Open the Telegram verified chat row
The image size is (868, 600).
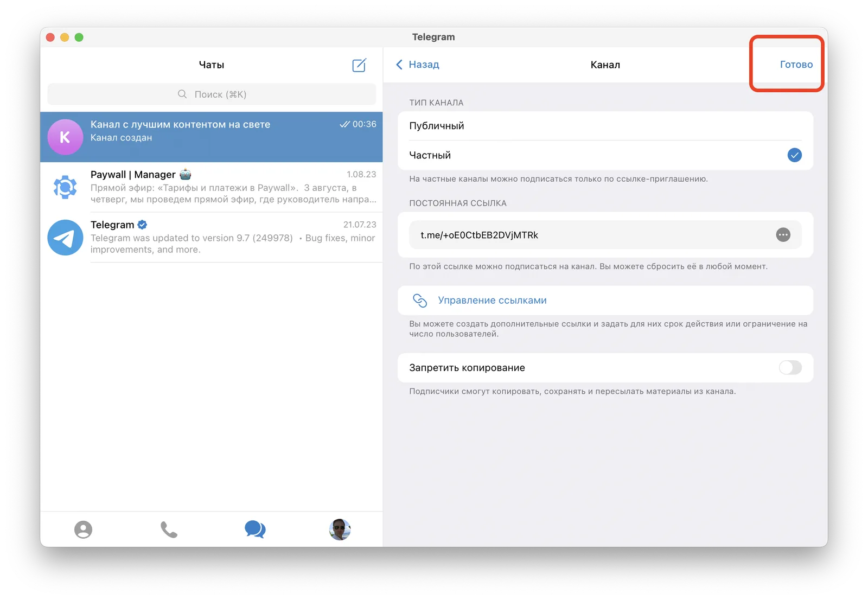coord(212,238)
